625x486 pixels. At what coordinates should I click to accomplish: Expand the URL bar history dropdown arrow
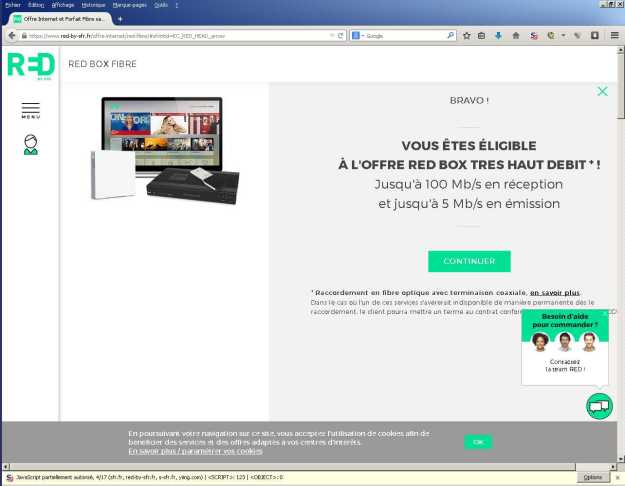tap(330, 36)
